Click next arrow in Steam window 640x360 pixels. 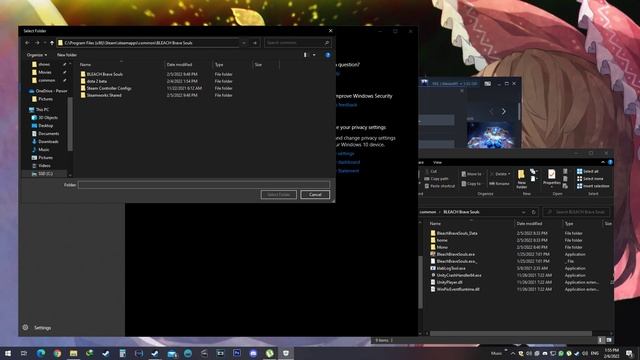point(504,111)
